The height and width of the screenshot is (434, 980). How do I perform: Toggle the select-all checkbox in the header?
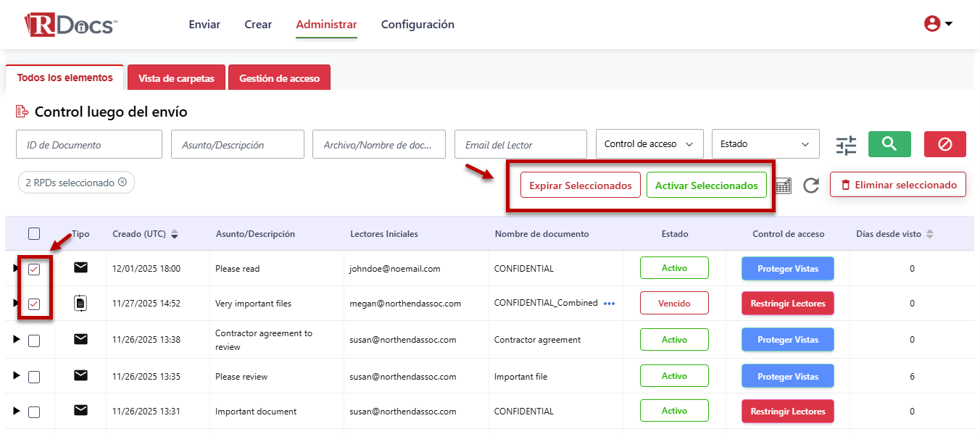coord(34,233)
